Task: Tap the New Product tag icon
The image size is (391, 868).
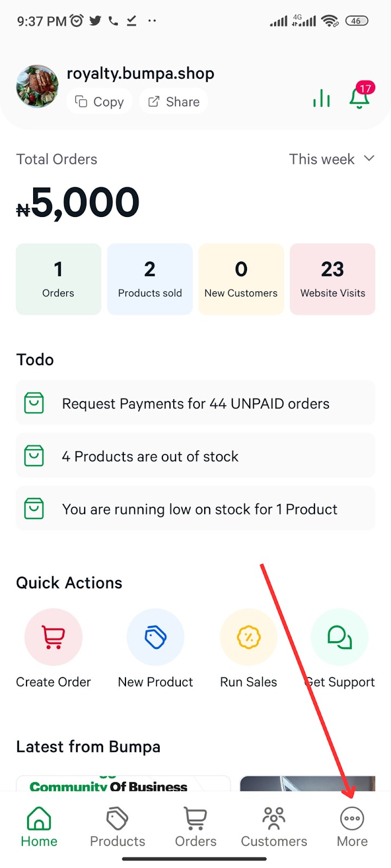Action: (155, 637)
